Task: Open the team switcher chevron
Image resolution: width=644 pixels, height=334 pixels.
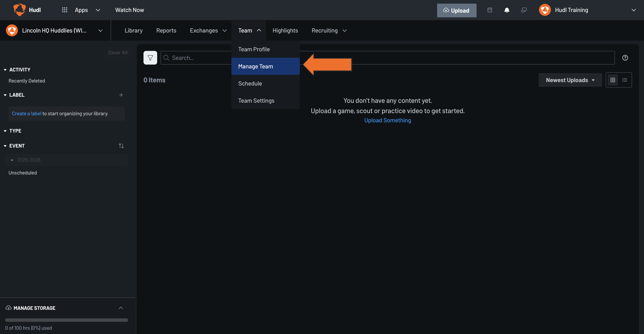Action: pyautogui.click(x=101, y=31)
